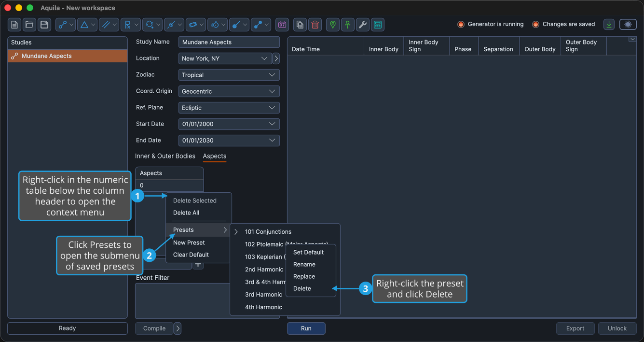Screen dimensions: 644x342
Task: Delete study with red trash icon
Action: coord(315,25)
